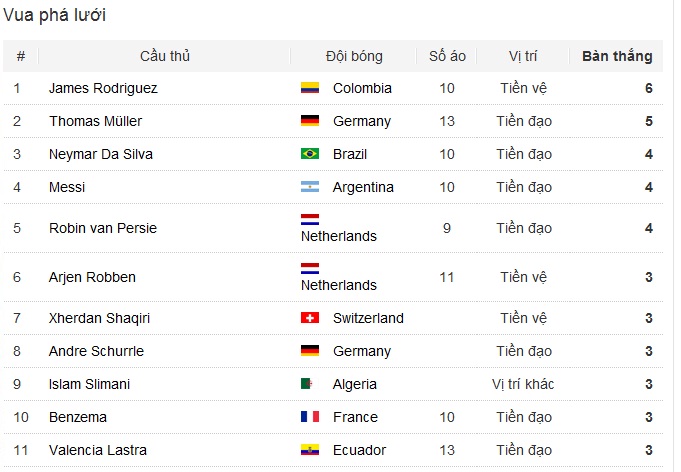The height and width of the screenshot is (472, 681).
Task: Click the Ecuador flag icon
Action: coord(310,450)
